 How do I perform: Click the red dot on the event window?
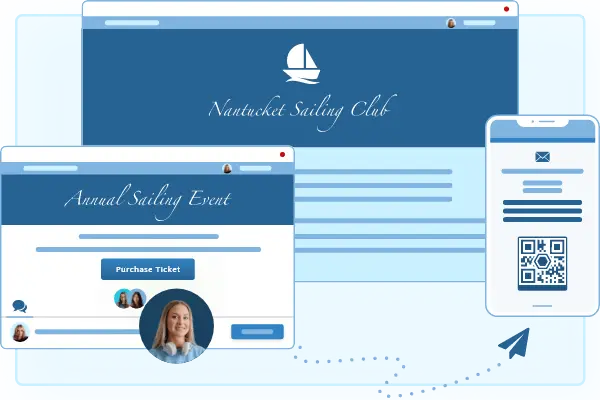click(x=283, y=155)
